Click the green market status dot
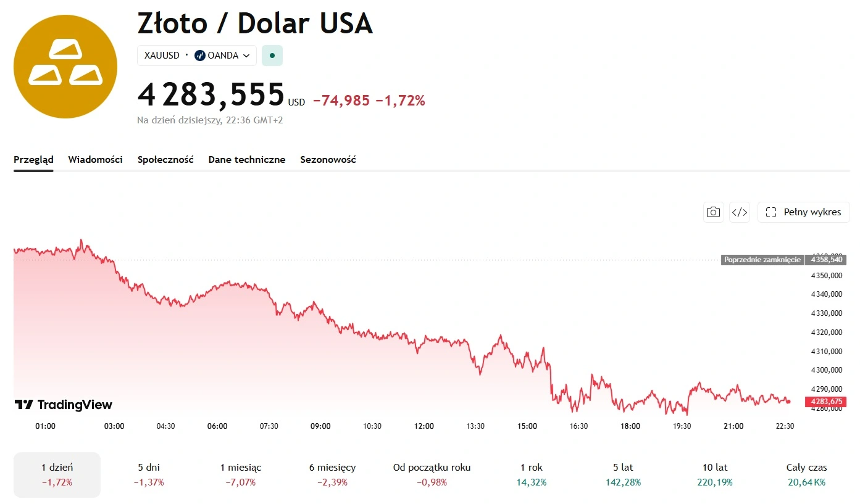The image size is (860, 504). (x=272, y=56)
